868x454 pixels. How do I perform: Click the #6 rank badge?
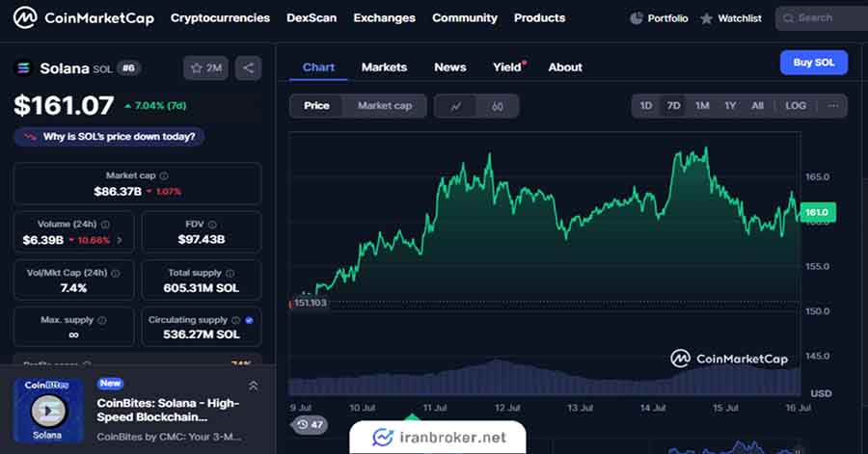128,68
